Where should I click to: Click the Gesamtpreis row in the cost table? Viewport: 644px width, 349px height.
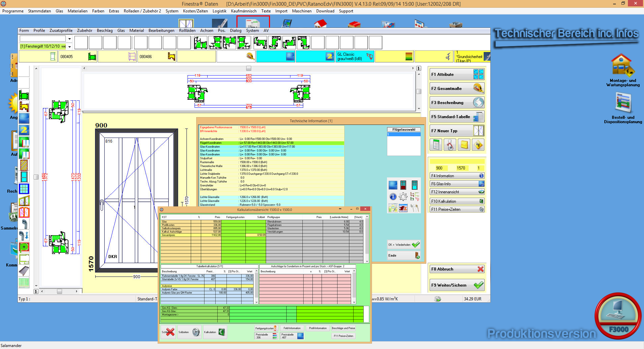(x=213, y=235)
